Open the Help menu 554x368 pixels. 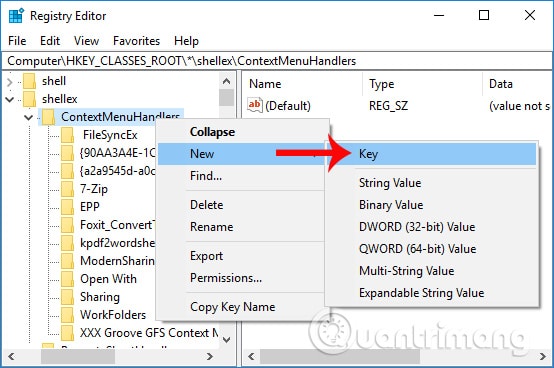pyautogui.click(x=186, y=41)
